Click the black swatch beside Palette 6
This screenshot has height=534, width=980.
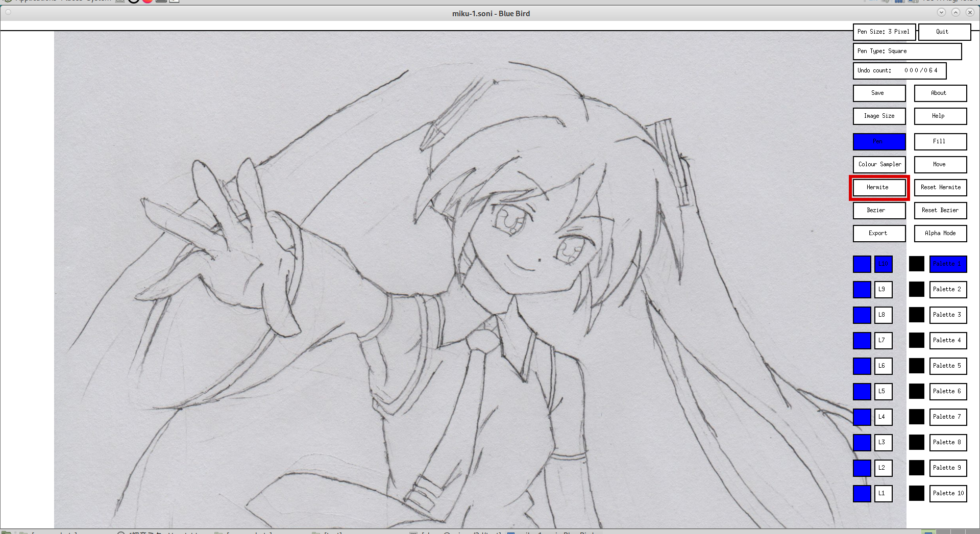pos(917,391)
